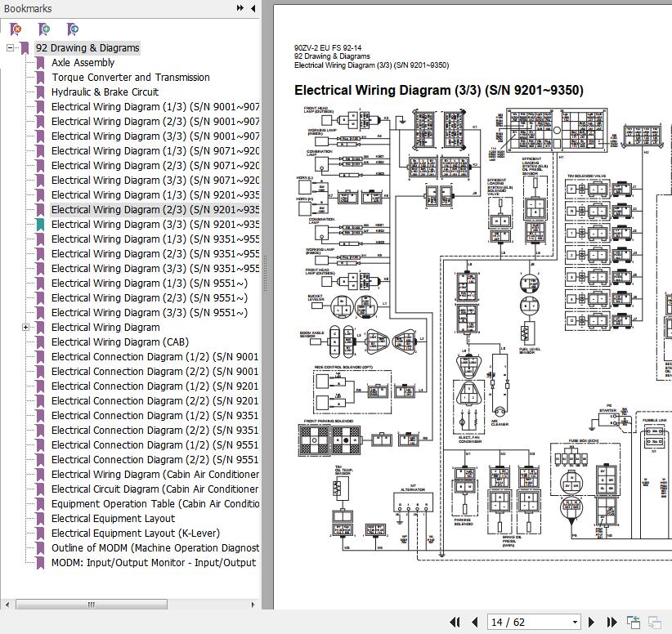Go to the previous page
Screen dimensions: 672x634
(474, 623)
